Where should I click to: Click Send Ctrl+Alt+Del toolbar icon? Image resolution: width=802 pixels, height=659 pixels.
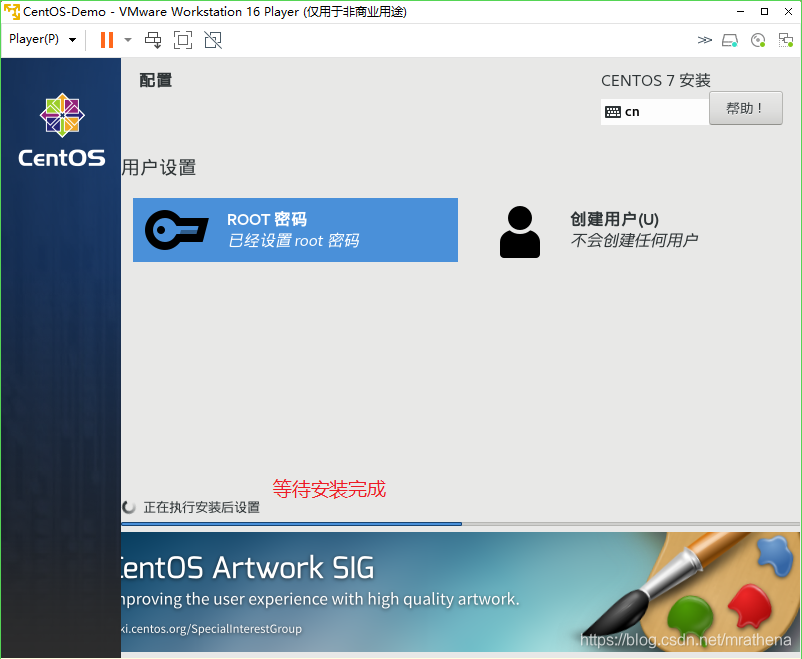153,39
